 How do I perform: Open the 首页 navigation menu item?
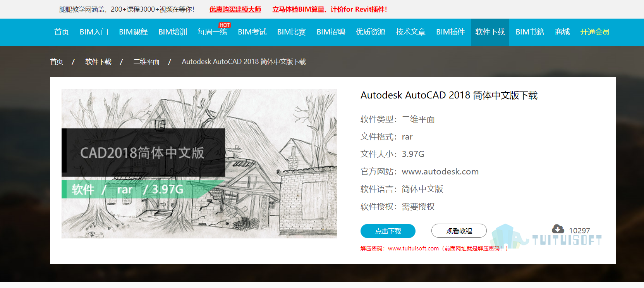click(62, 32)
